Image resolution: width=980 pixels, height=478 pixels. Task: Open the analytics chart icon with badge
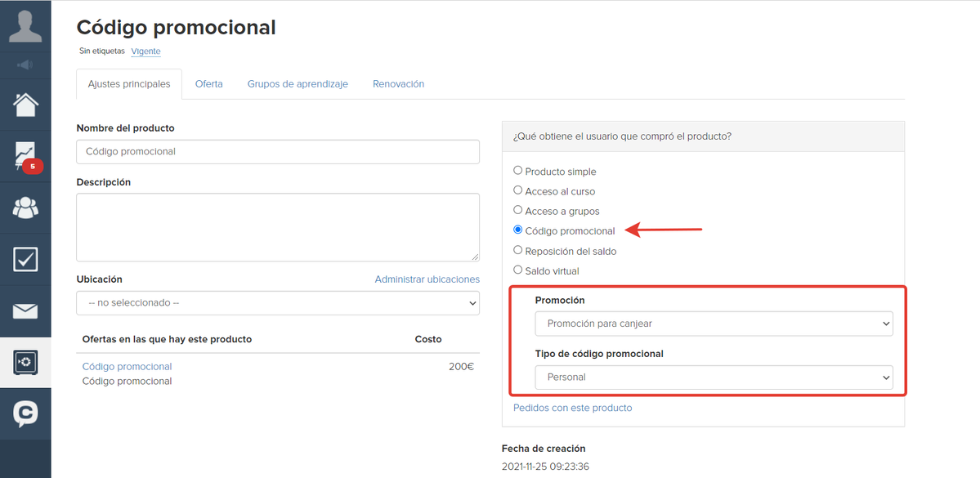(25, 156)
